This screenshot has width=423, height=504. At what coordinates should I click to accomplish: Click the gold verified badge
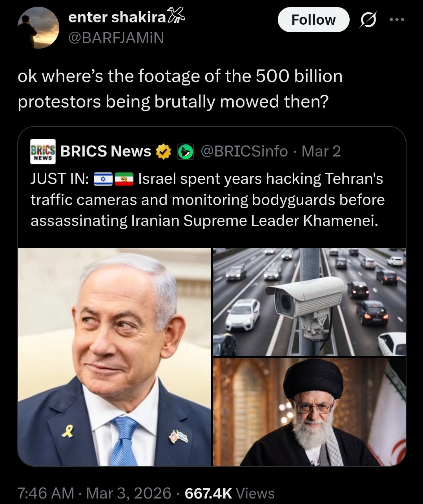click(164, 151)
